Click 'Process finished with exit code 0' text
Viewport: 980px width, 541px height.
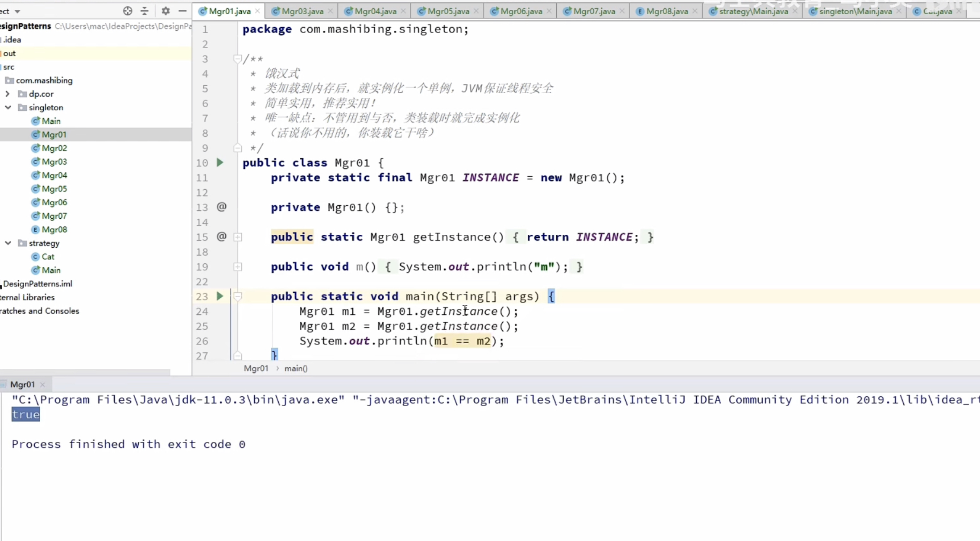pos(128,444)
